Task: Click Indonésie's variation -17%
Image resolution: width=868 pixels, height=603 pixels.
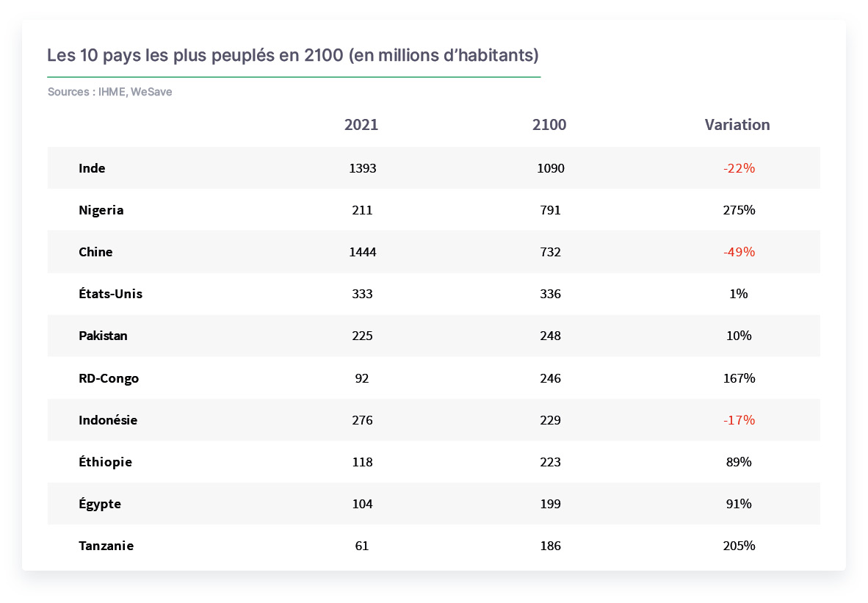Action: coord(739,420)
